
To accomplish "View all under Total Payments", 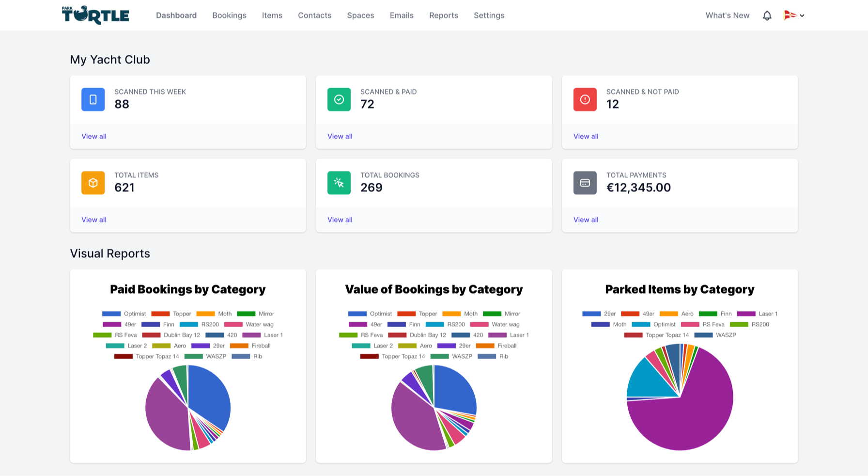I will [x=586, y=220].
